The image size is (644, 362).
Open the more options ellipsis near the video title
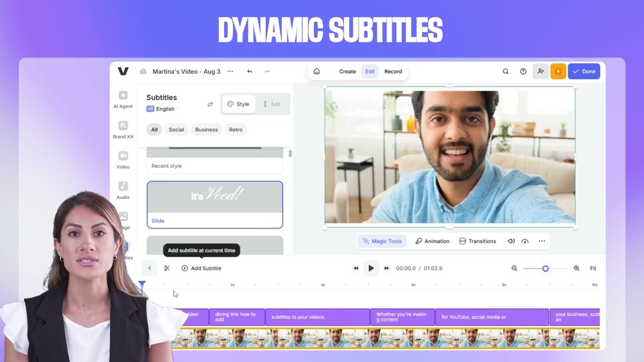[x=230, y=71]
